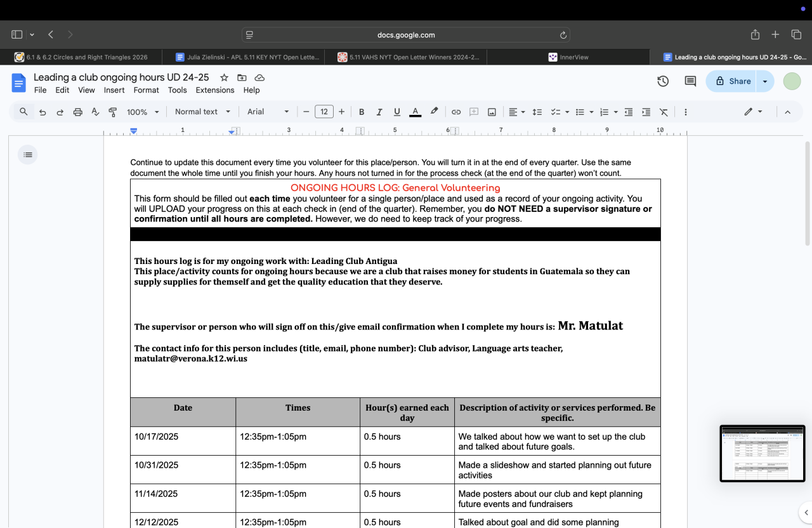Toggle the checklist formatting
Screen dimensions: 812x528
(x=556, y=112)
